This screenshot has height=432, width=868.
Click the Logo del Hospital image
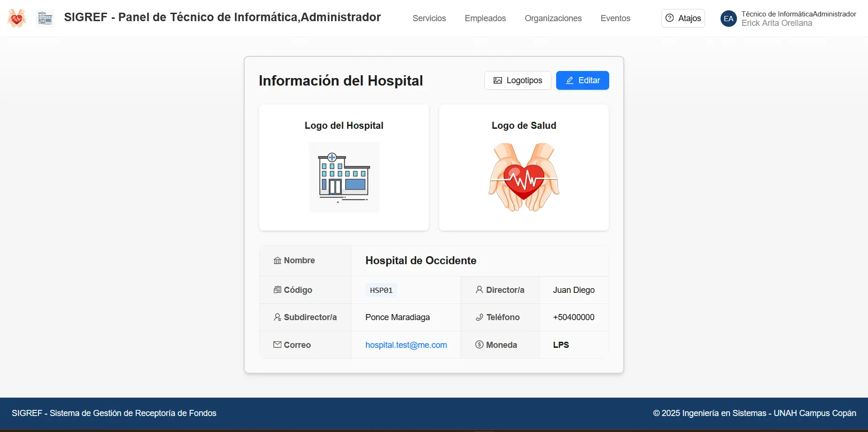[344, 177]
